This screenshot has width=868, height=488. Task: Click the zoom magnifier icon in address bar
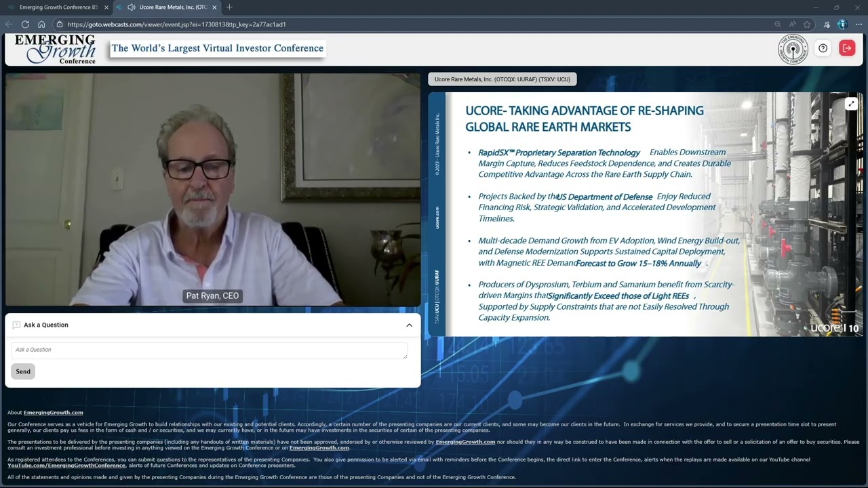point(777,24)
